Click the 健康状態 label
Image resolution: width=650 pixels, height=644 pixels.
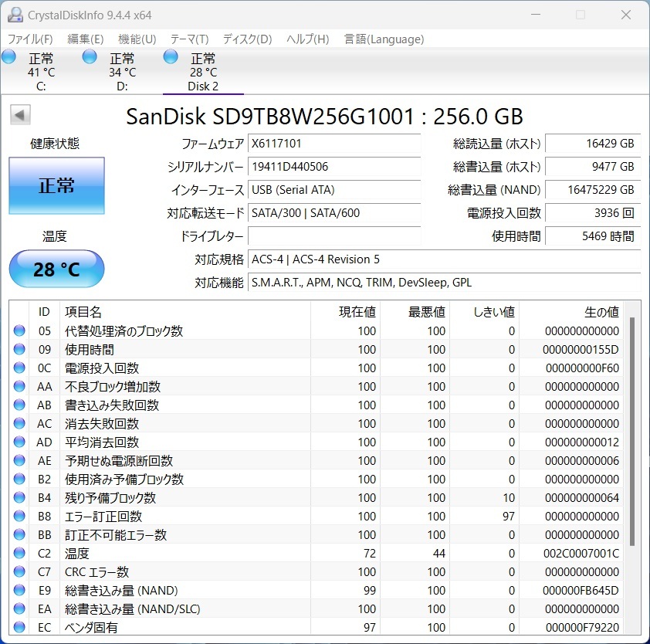[x=55, y=144]
